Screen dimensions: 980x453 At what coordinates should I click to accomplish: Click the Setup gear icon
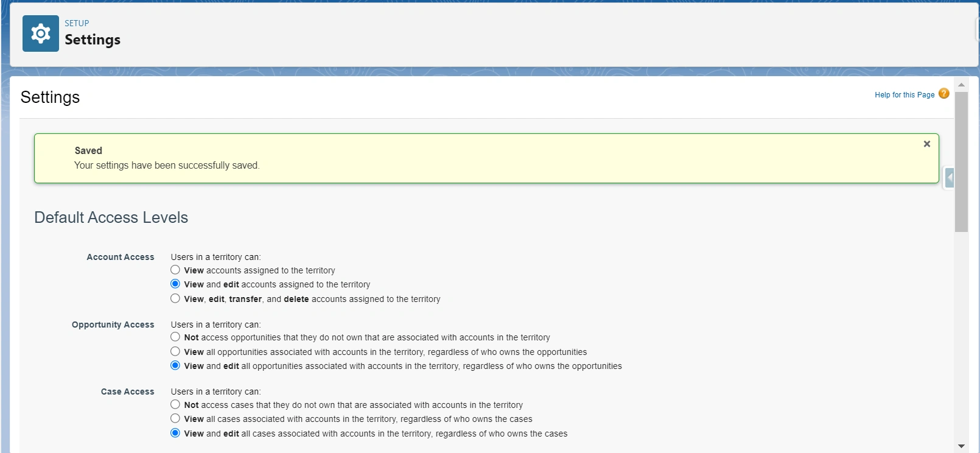click(41, 33)
